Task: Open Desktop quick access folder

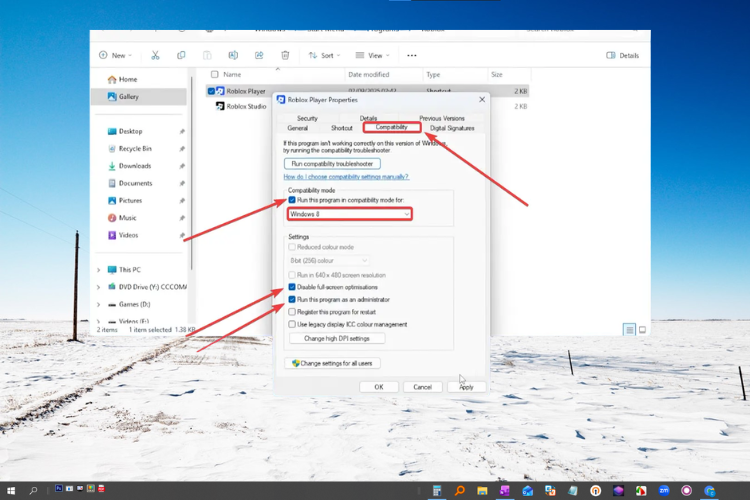Action: point(125,131)
